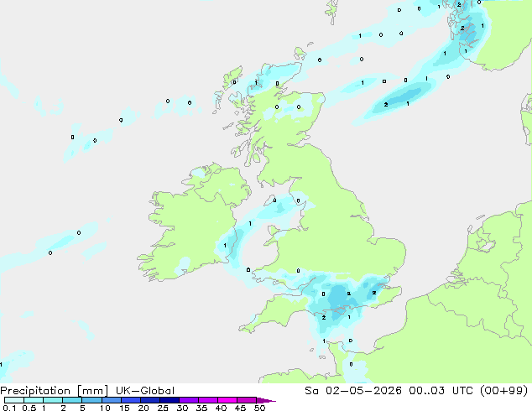Select the 5–10 mm legend color swatch
Image resolution: width=532 pixels, height=411 pixels.
[x=91, y=400]
